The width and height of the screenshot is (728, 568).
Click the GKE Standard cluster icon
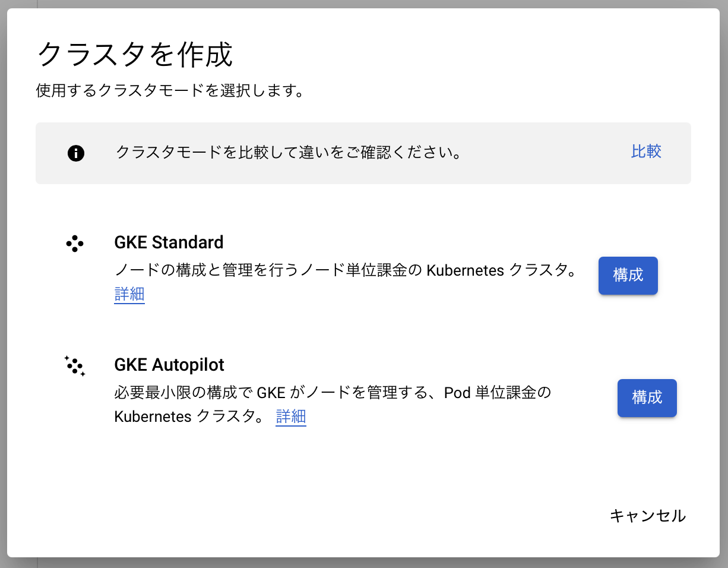click(75, 244)
